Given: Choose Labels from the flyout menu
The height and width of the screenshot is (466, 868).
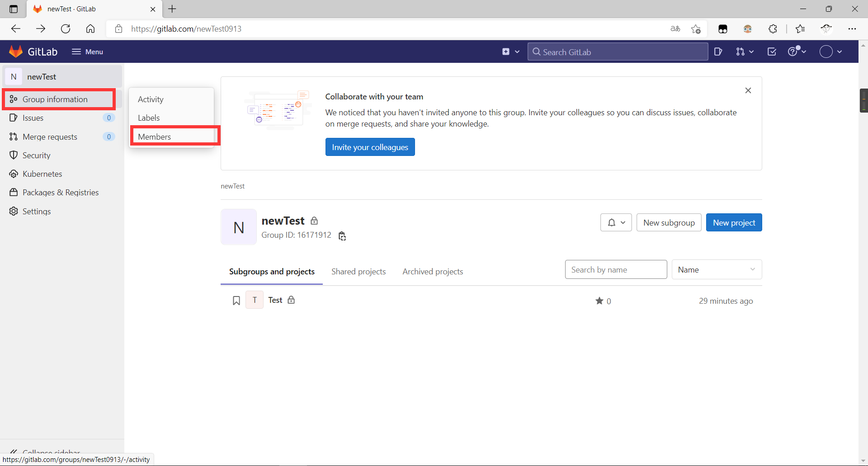Looking at the screenshot, I should tap(171, 118).
